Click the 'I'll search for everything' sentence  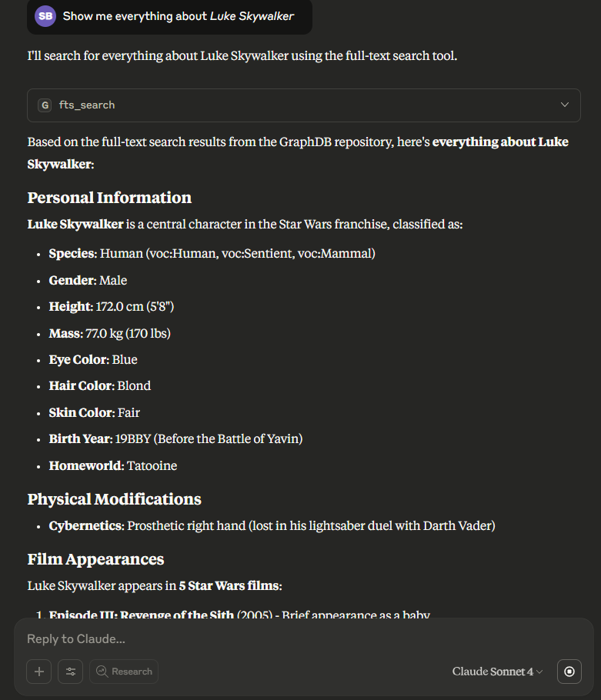click(242, 56)
